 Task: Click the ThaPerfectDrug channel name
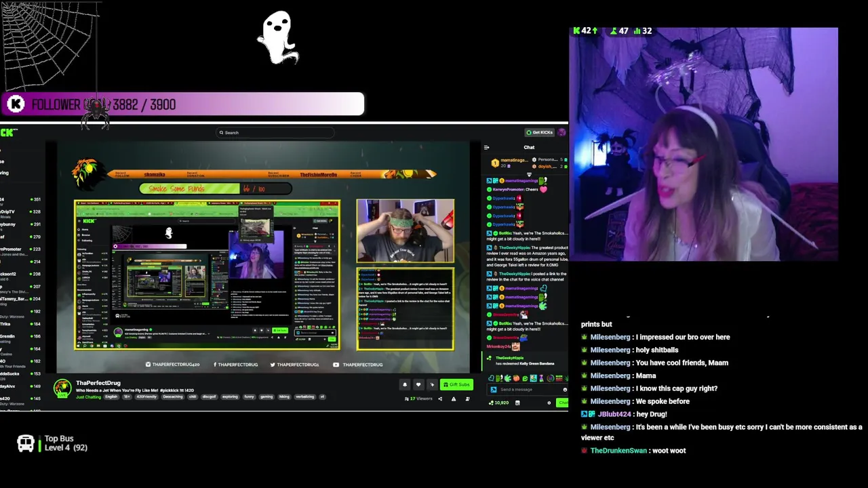(x=98, y=383)
